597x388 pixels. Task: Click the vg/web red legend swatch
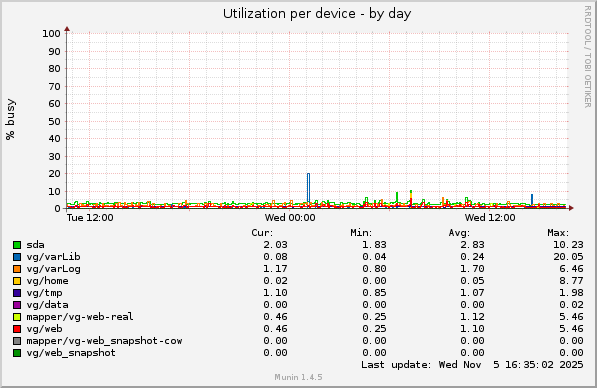[x=17, y=329]
